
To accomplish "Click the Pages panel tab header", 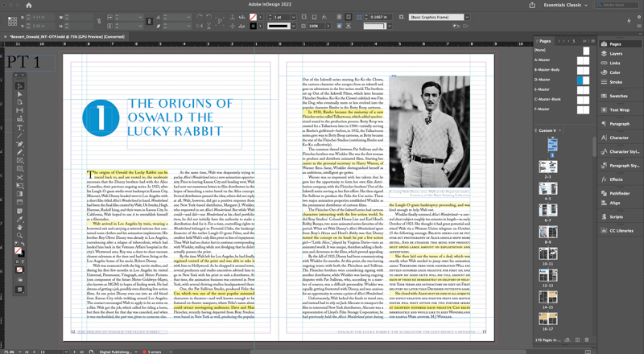I will click(545, 41).
